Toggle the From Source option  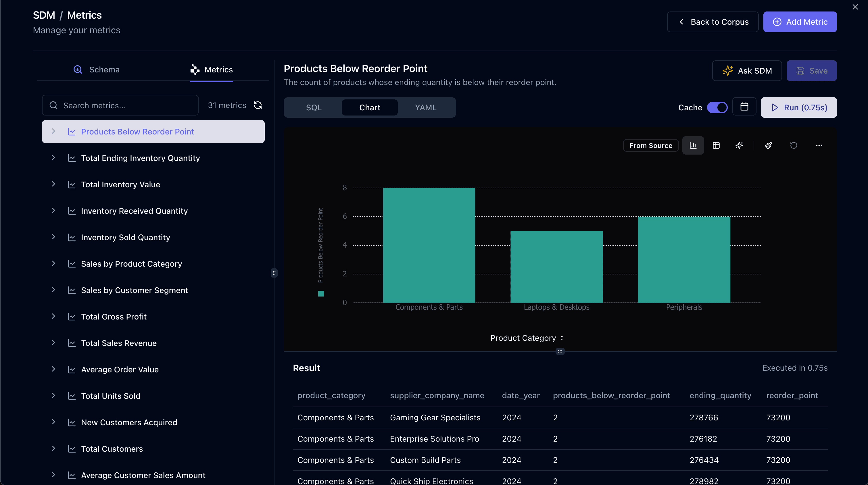coord(651,145)
